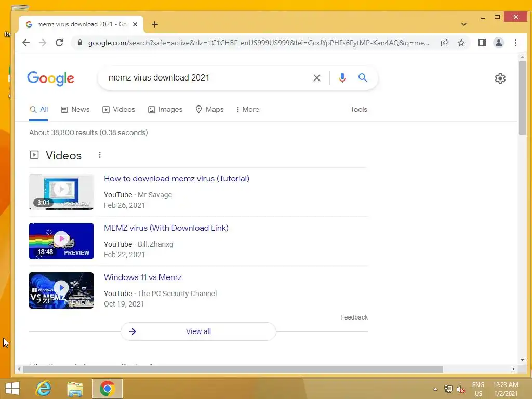Screen dimensions: 532x399
Task: Open a new browser tab
Action: coord(155,24)
